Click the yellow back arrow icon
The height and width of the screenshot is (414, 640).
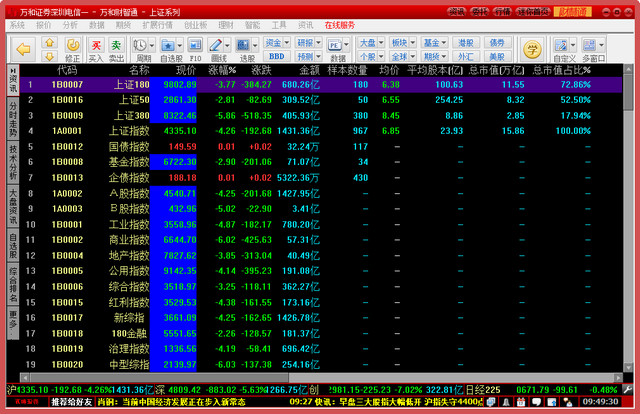23,49
